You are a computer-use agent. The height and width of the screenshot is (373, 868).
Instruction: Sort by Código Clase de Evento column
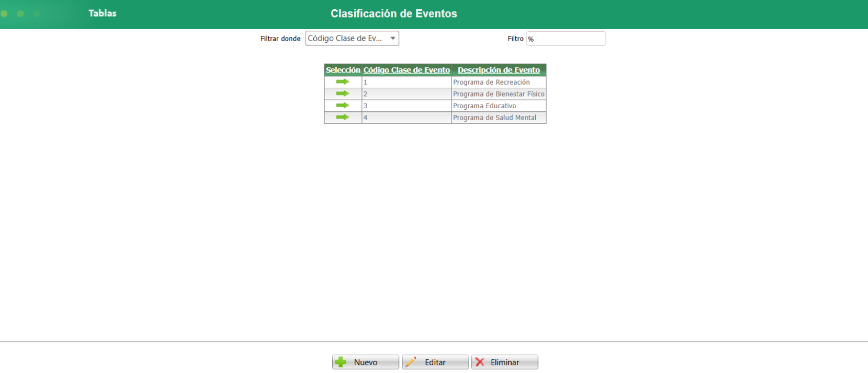click(x=407, y=70)
